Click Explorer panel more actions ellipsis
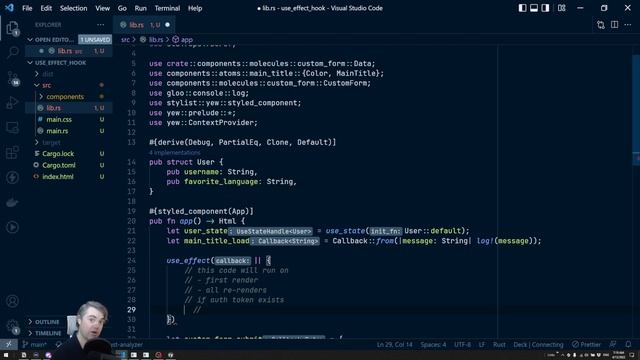 [x=100, y=25]
